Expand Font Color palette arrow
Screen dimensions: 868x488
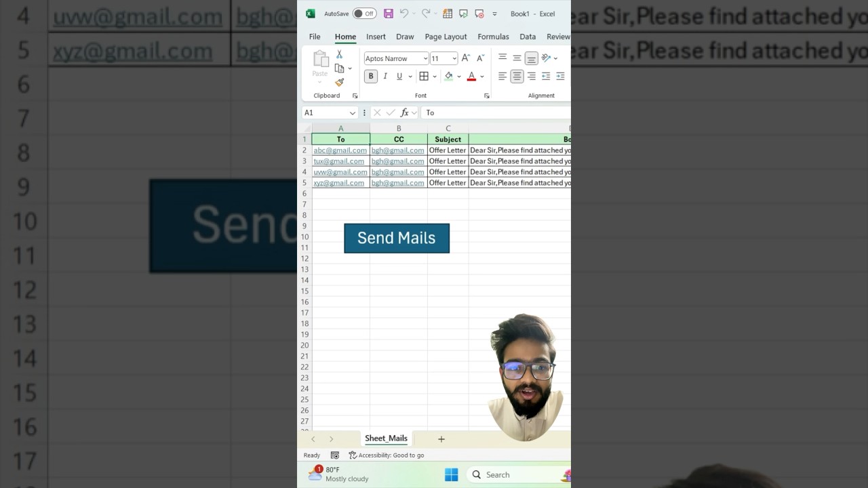[x=482, y=77]
